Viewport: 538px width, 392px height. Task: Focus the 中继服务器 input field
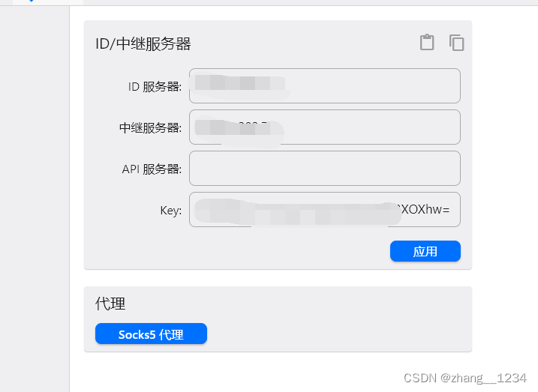(x=325, y=127)
